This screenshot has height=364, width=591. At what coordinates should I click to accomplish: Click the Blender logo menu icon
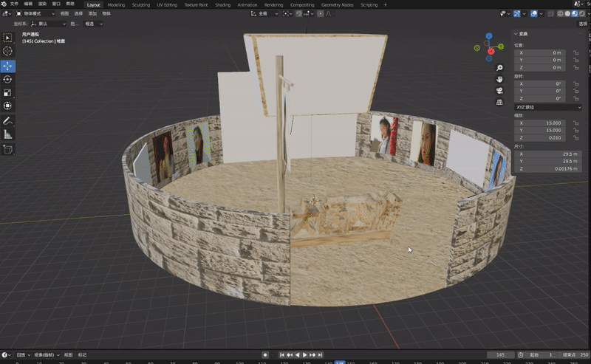point(4,4)
